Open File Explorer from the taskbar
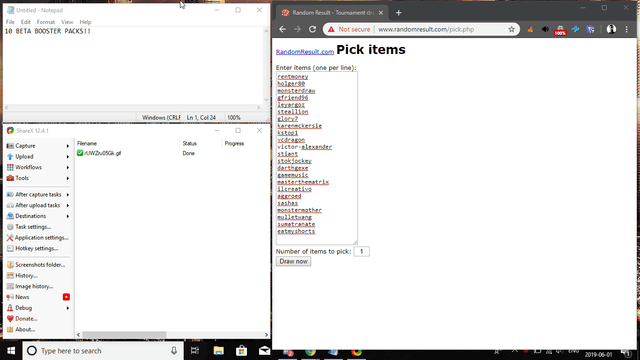Screen dimensions: 640x360 tap(218, 351)
